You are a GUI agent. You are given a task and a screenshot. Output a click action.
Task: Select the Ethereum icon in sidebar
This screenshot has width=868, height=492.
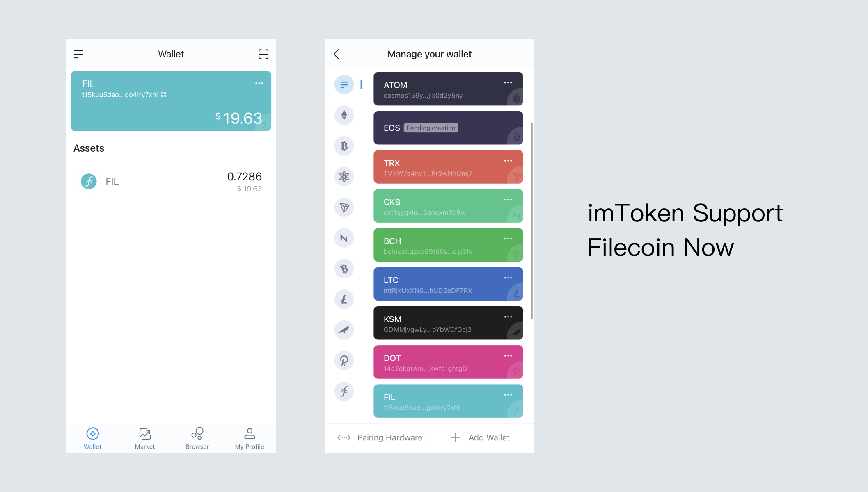pyautogui.click(x=344, y=115)
